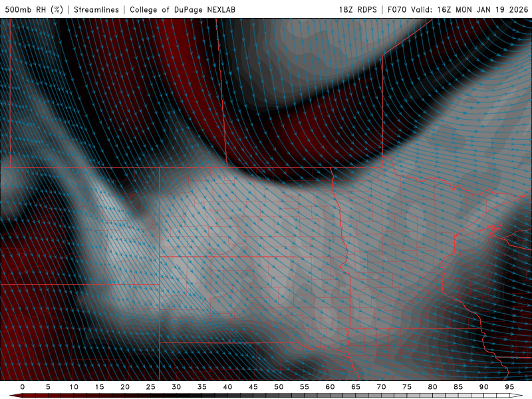
Task: Click the 'Streamlines' label in header
Action: [96, 9]
